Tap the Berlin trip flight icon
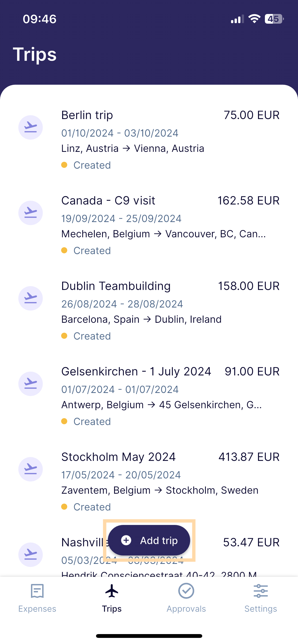Viewport: 298px width, 644px height. click(x=31, y=127)
